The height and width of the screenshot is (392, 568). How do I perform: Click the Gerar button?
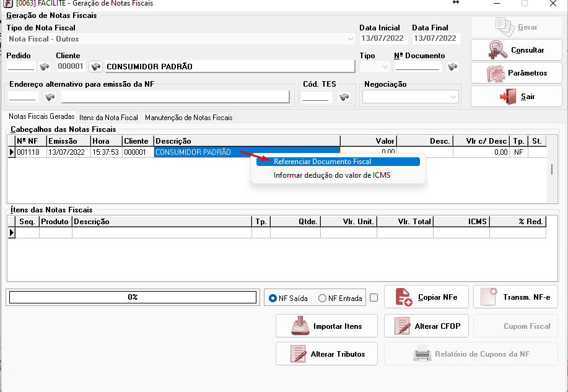click(x=516, y=27)
